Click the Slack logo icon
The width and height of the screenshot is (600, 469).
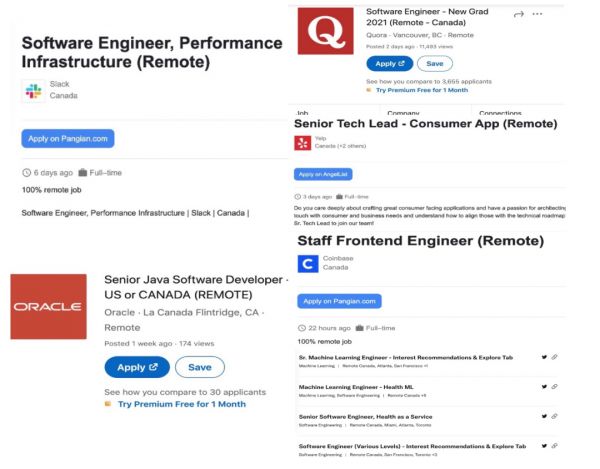point(32,91)
